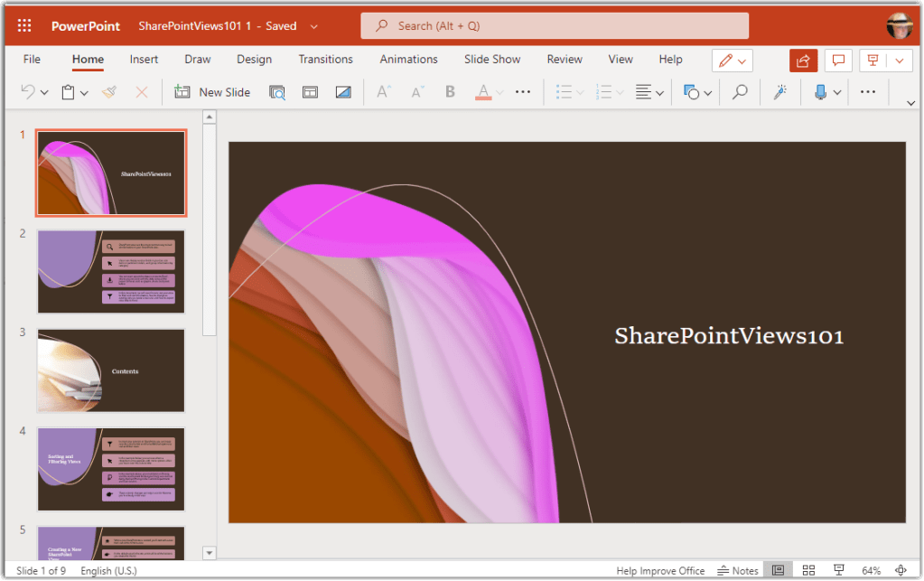The image size is (924, 581).
Task: Start slide show from status bar icon
Action: (838, 570)
